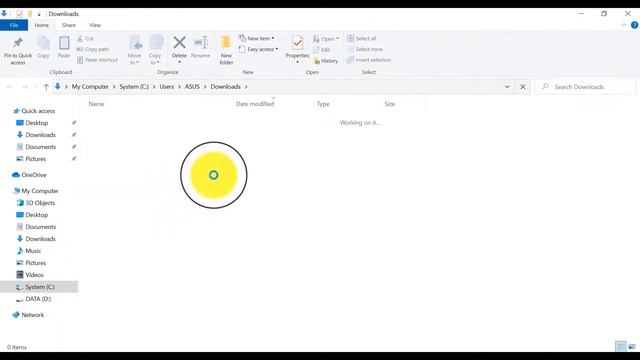This screenshot has height=360, width=640.
Task: Open Pictures under Quick access
Action: 36,159
